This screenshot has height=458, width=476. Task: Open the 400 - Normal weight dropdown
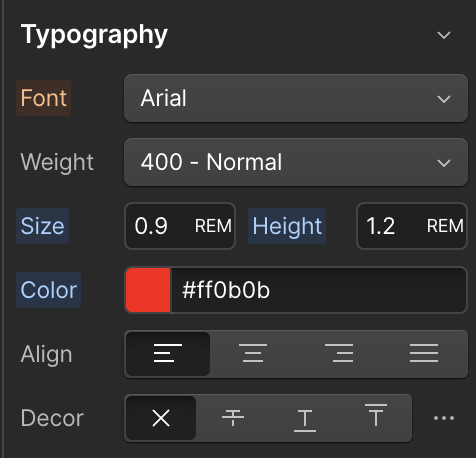[x=296, y=162]
